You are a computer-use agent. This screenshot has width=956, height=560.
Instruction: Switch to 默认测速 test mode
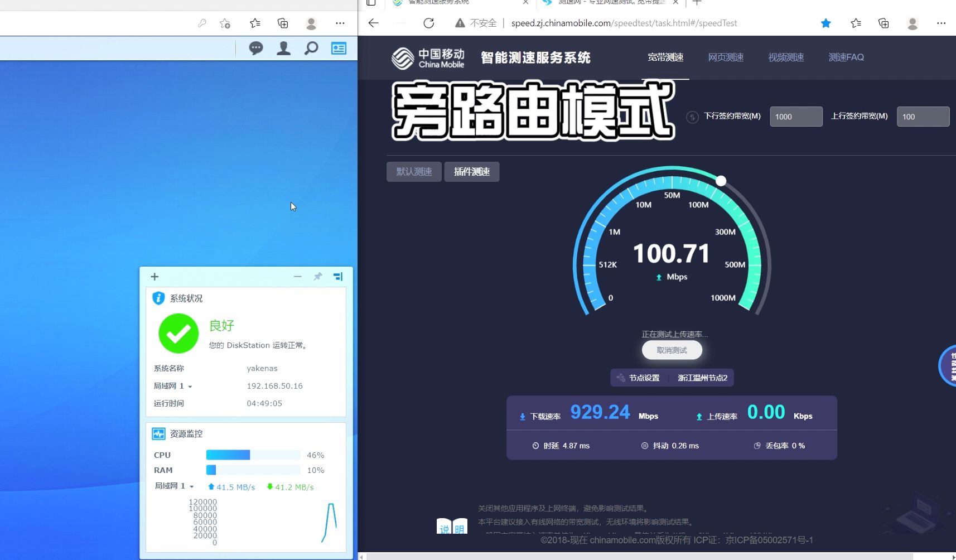click(414, 172)
